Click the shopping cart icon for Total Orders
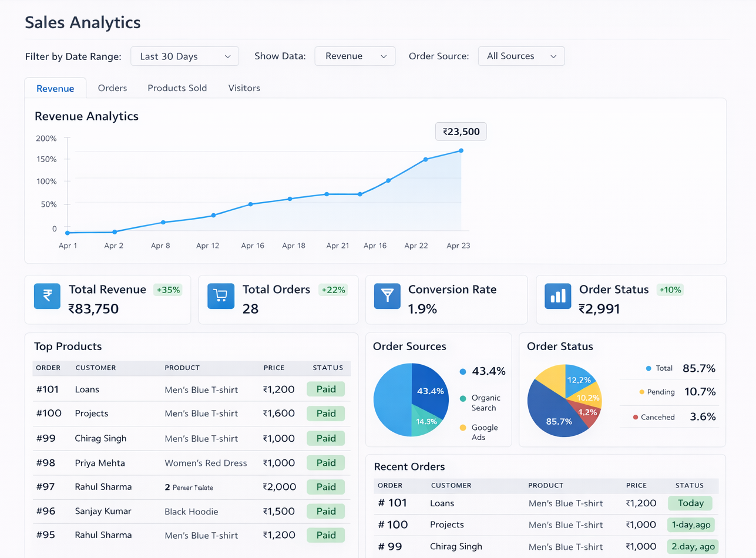Viewport: 756px width, 558px height. pos(221,296)
